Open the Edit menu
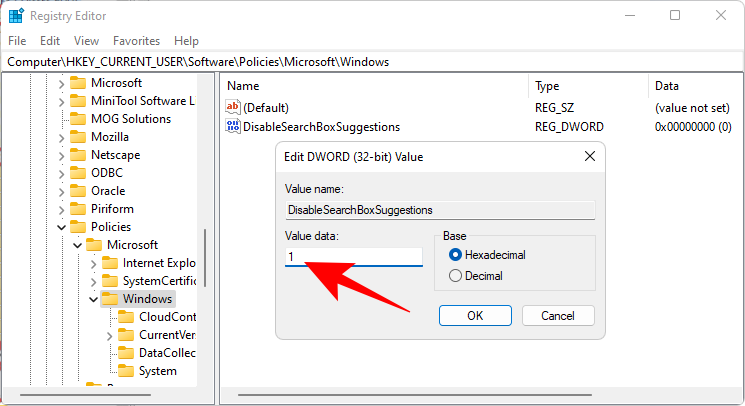Image resolution: width=745 pixels, height=406 pixels. [x=50, y=41]
